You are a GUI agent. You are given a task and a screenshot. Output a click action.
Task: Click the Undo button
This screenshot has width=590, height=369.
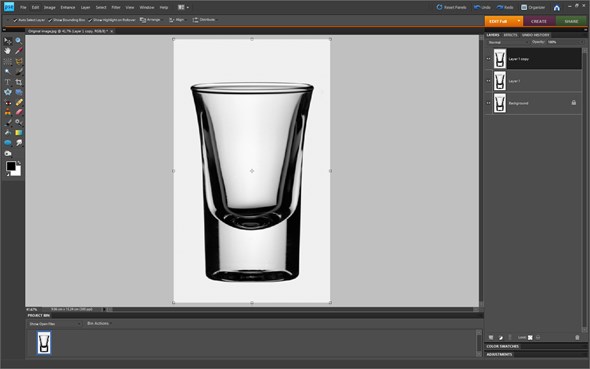pyautogui.click(x=482, y=7)
